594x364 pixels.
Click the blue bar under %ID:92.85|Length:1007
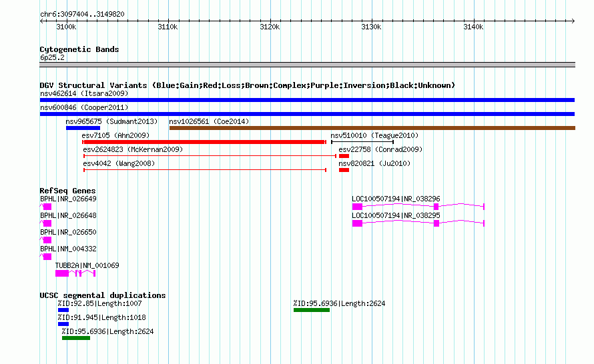[x=63, y=310]
